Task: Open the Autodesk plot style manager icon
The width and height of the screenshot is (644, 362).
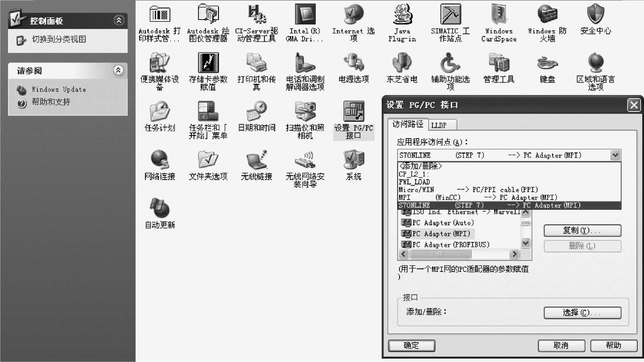Action: click(x=160, y=15)
